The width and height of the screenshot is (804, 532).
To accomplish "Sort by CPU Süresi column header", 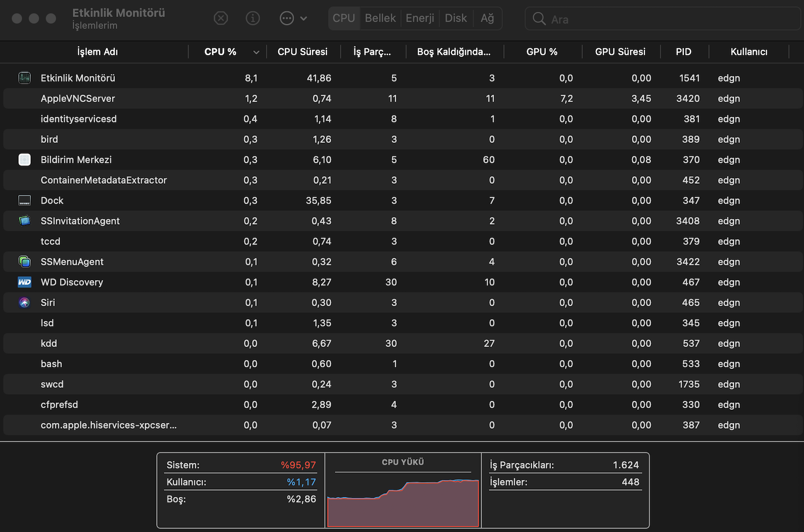I will point(303,52).
